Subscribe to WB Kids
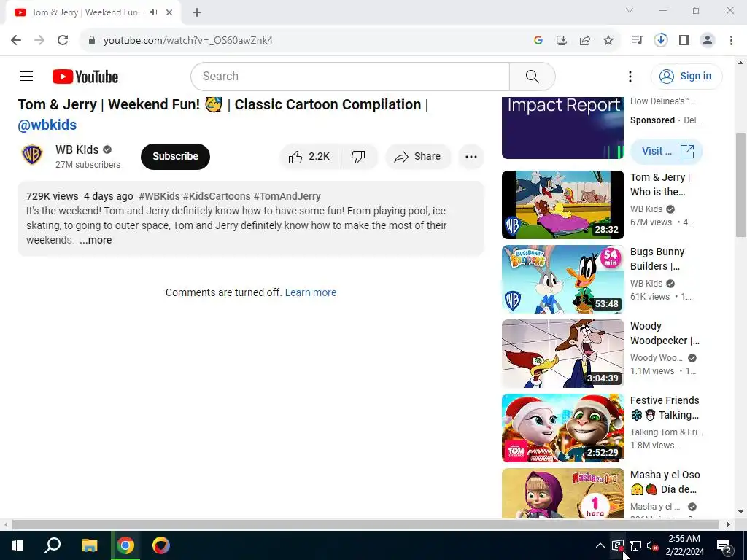 [x=175, y=156]
